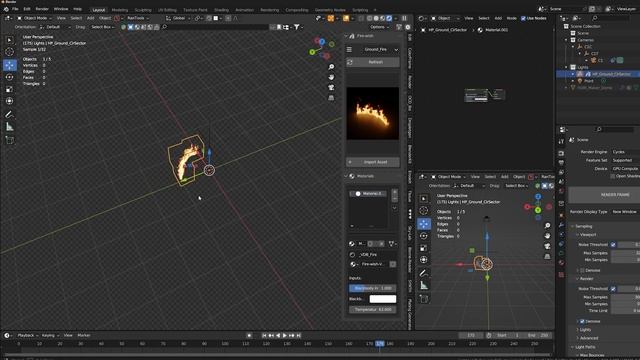Switch to the Modeling workspace tab
This screenshot has width=640, height=360.
pos(120,10)
